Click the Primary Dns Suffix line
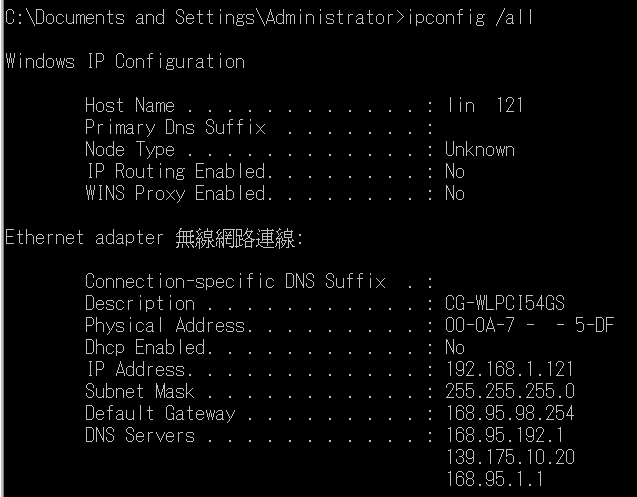637x497 pixels. [259, 128]
